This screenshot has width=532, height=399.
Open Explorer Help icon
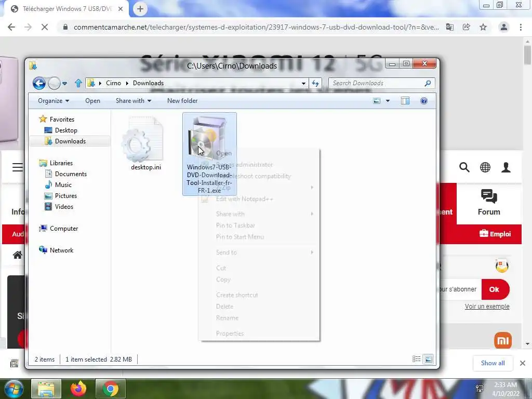tap(424, 101)
